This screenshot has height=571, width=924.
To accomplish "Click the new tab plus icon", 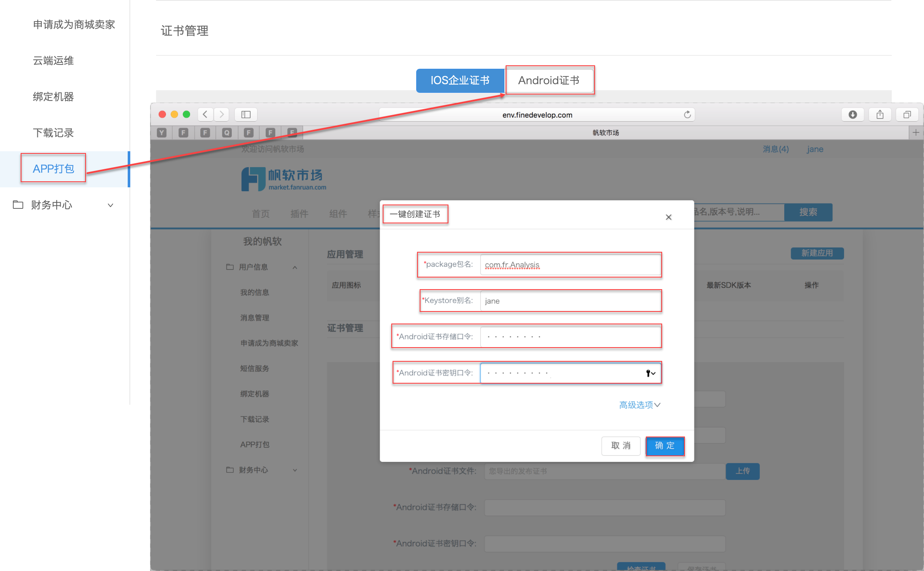I will (x=916, y=132).
